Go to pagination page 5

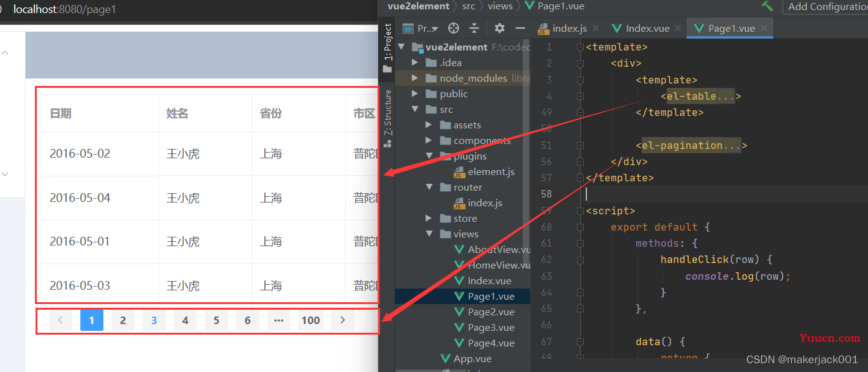pos(216,320)
